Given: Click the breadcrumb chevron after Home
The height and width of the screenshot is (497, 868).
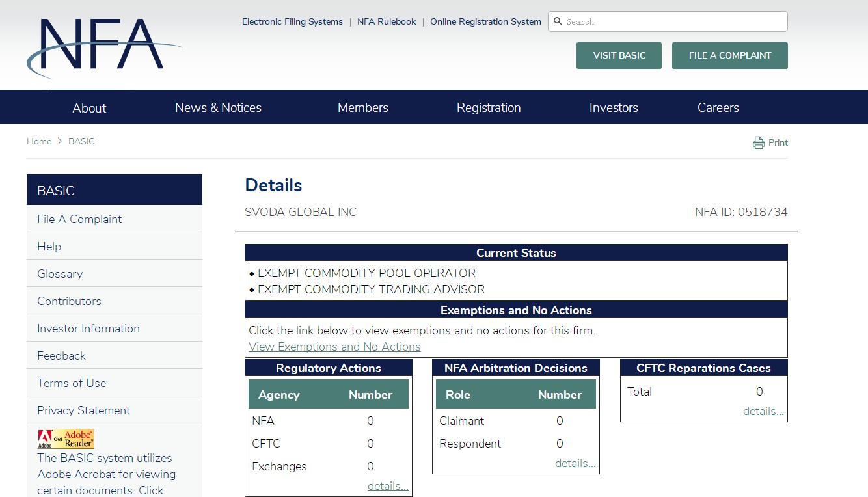Looking at the screenshot, I should pos(60,141).
